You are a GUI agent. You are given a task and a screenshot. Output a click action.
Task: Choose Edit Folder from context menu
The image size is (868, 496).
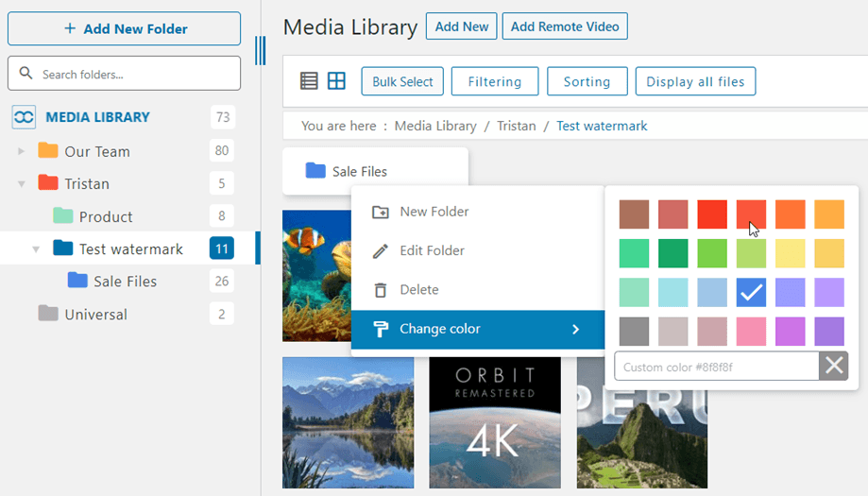[432, 251]
